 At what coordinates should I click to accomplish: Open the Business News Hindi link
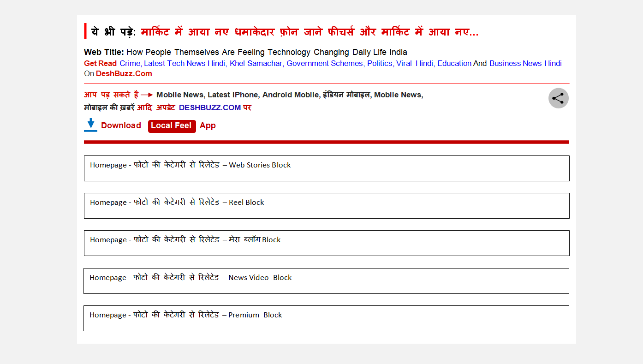(525, 64)
